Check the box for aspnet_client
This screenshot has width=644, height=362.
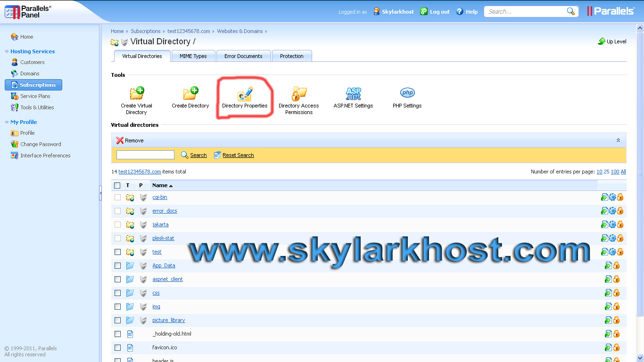pyautogui.click(x=117, y=279)
